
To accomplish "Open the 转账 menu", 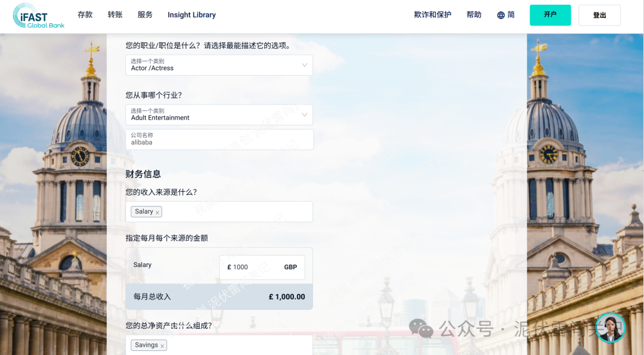I will [x=114, y=14].
